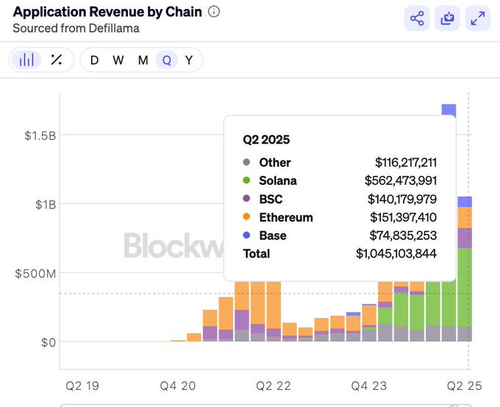Click the Q4 20 axis label
500x407 pixels.
(178, 386)
